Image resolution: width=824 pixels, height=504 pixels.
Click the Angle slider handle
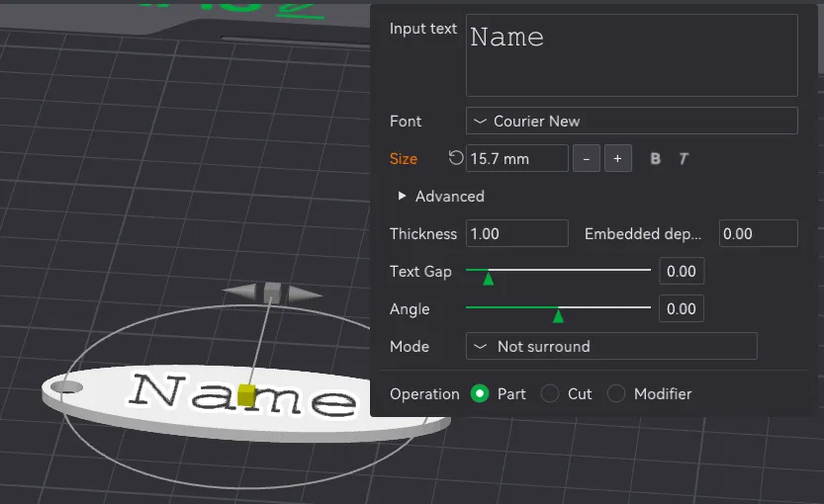tap(558, 315)
